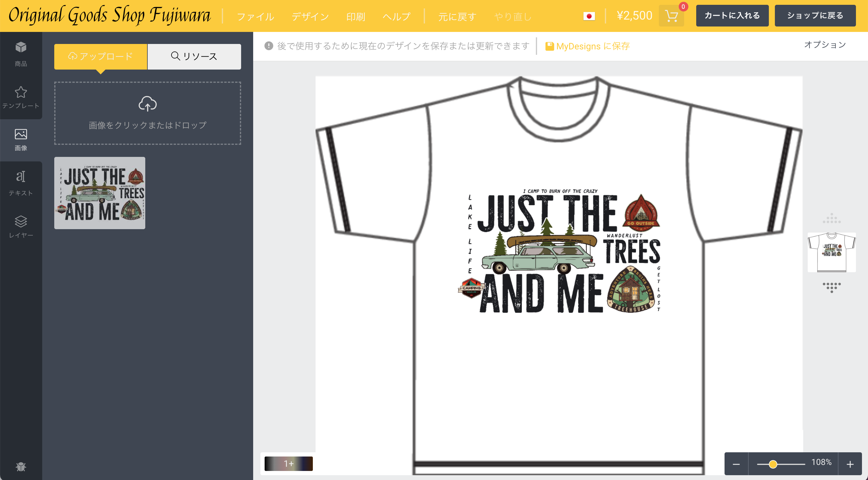This screenshot has height=480, width=868.
Task: Open the 印刷 menu
Action: (x=356, y=17)
